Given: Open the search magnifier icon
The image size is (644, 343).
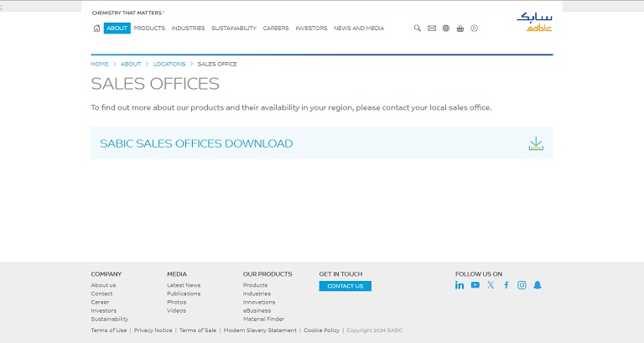Looking at the screenshot, I should [x=418, y=29].
